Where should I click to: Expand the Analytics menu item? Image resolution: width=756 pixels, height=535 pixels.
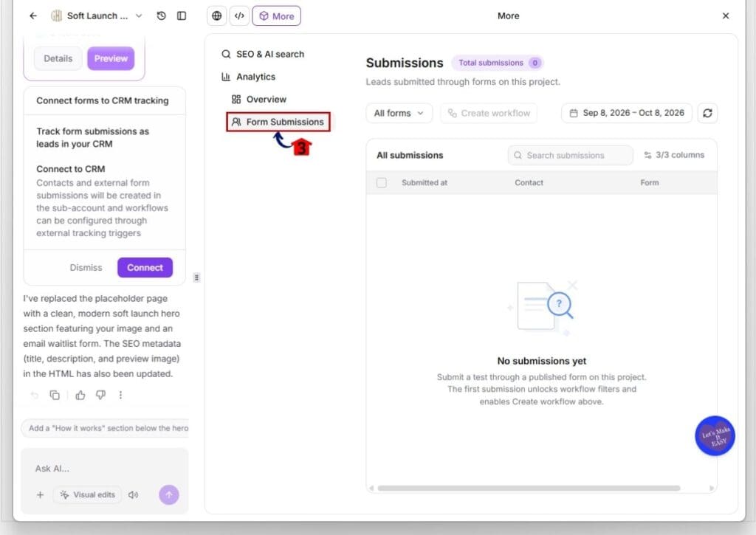tap(249, 77)
